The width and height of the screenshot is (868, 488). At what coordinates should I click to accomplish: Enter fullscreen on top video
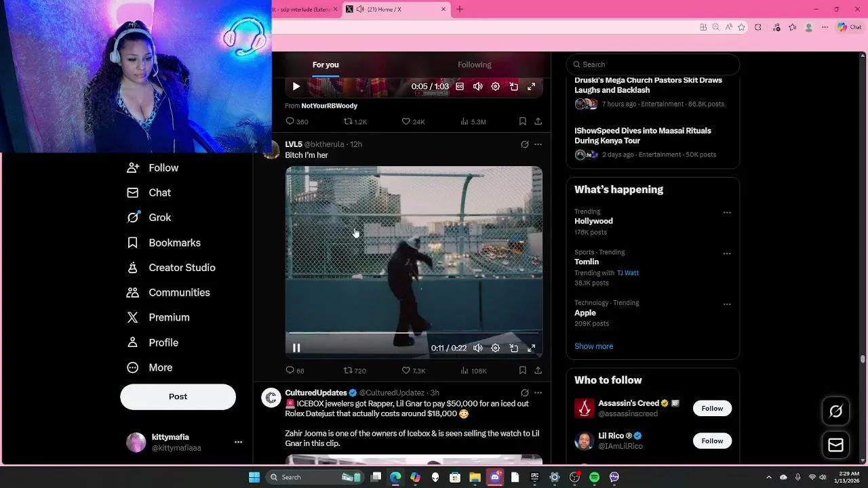(532, 86)
